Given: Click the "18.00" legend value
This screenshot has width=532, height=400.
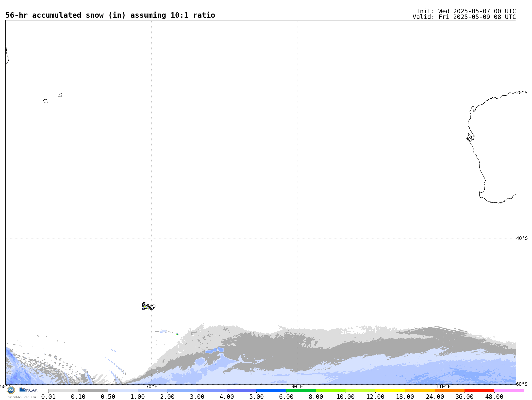Looking at the screenshot, I should pyautogui.click(x=405, y=397).
